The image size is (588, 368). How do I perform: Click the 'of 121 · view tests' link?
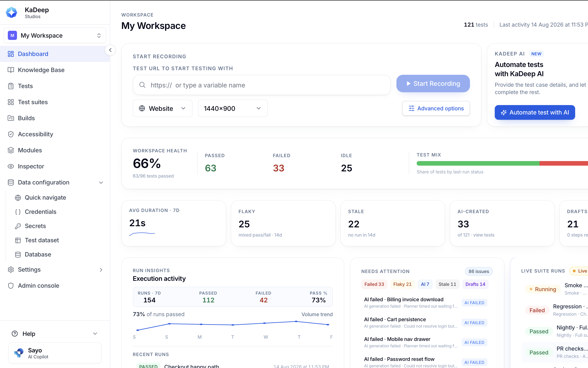[x=476, y=235]
